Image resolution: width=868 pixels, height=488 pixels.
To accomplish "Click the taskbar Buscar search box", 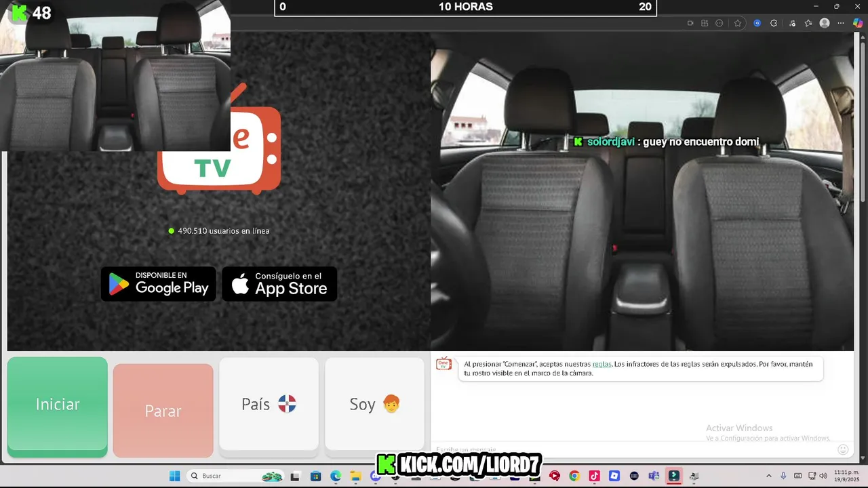I will (235, 476).
